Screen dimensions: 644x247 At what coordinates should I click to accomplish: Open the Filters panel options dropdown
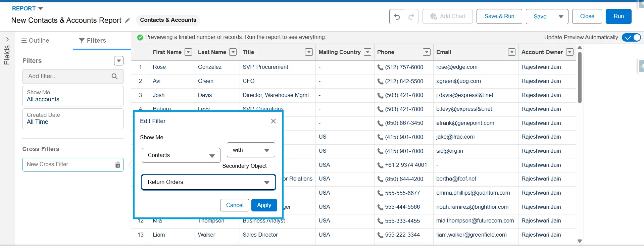pyautogui.click(x=119, y=61)
